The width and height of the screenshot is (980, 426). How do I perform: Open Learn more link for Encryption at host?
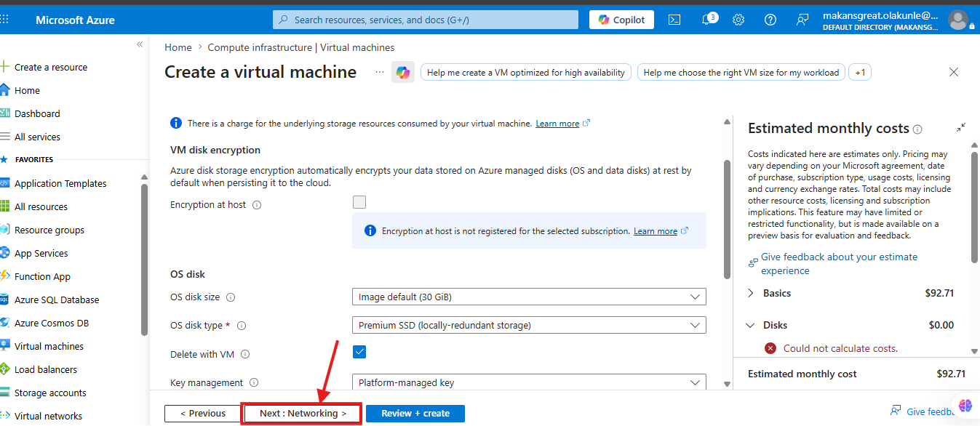point(656,231)
